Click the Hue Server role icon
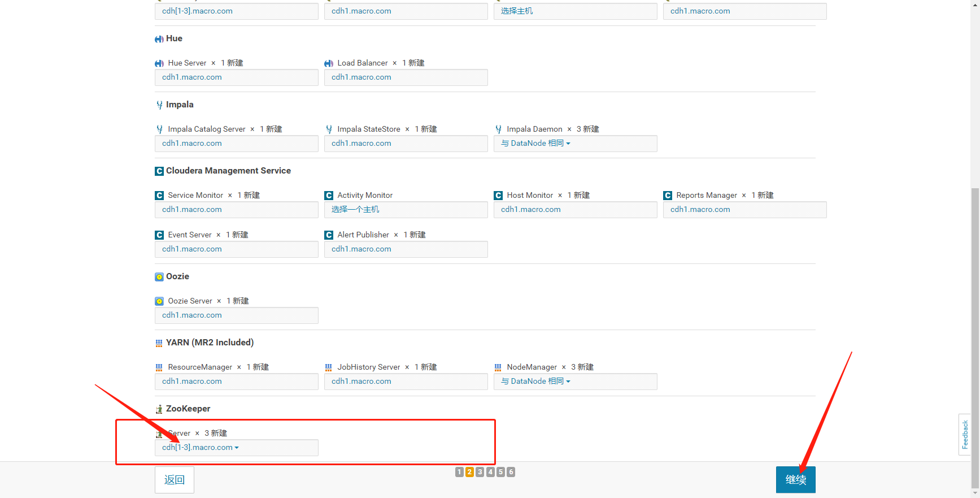 click(159, 63)
